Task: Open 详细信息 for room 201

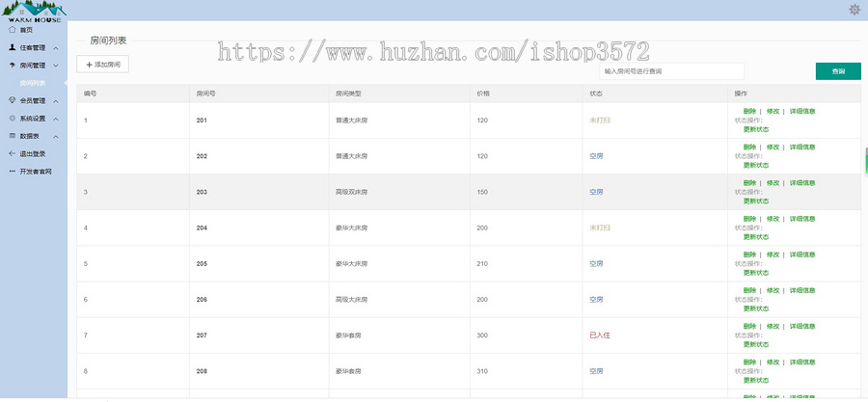Action: click(x=802, y=111)
